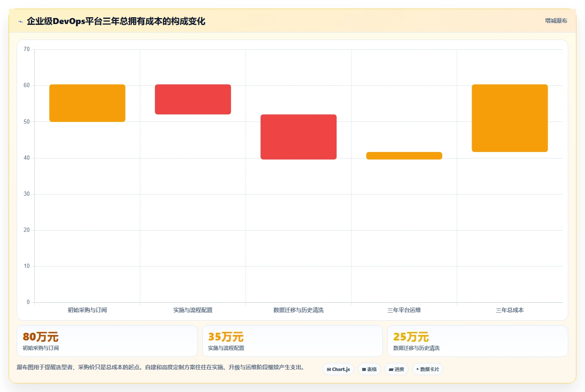585x392 pixels.
Task: Click the y-axis value 70
Action: (27, 49)
